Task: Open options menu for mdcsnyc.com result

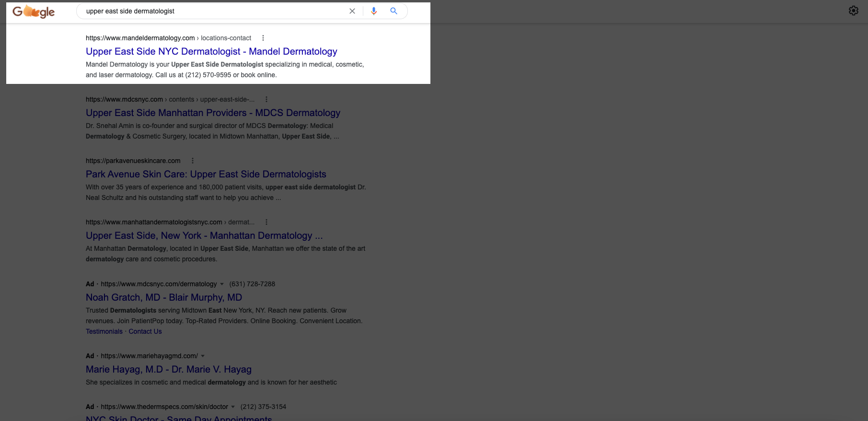Action: click(266, 99)
